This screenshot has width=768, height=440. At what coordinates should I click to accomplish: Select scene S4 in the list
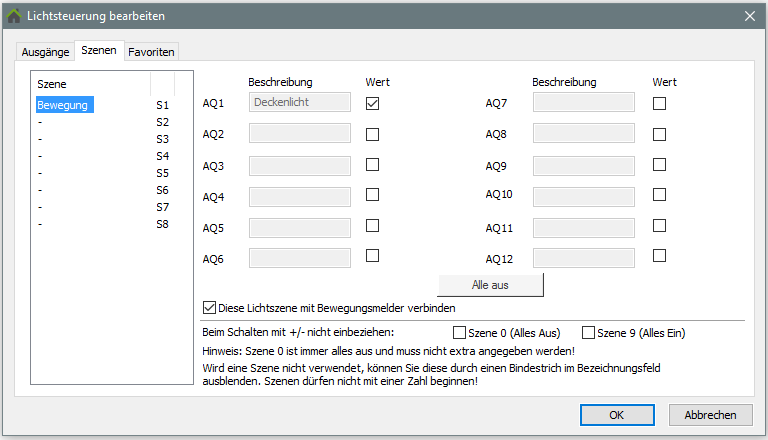(100, 156)
